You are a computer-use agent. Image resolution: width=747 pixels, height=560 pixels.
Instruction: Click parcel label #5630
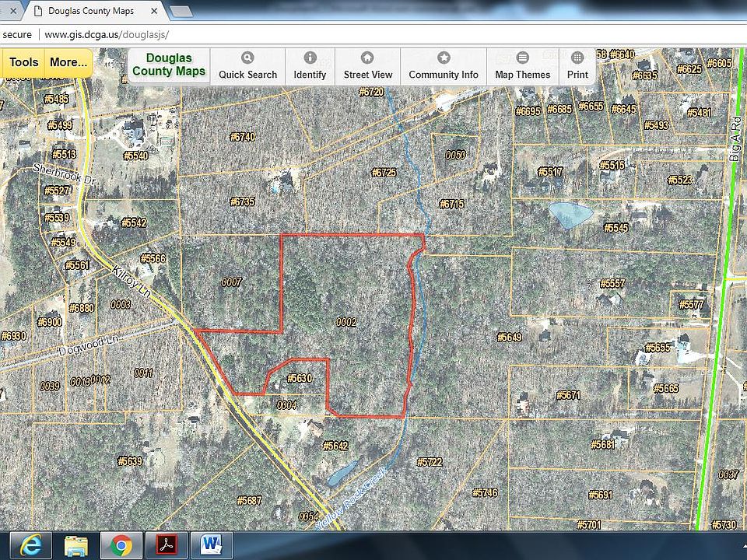(300, 378)
